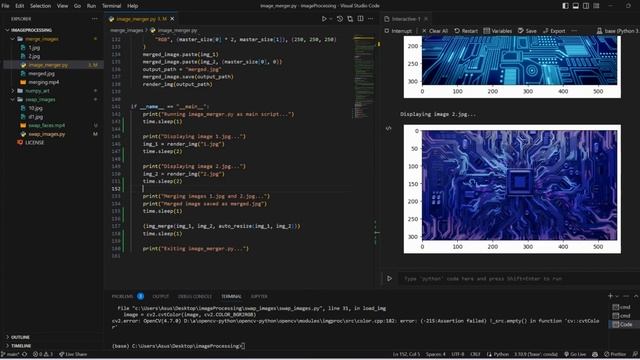640x360 pixels.
Task: Open the Selection menu
Action: coord(40,6)
